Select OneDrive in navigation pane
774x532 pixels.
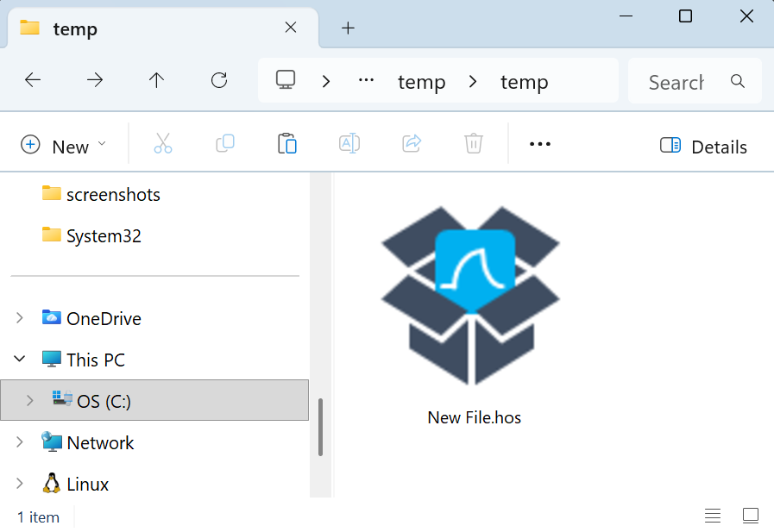click(91, 318)
